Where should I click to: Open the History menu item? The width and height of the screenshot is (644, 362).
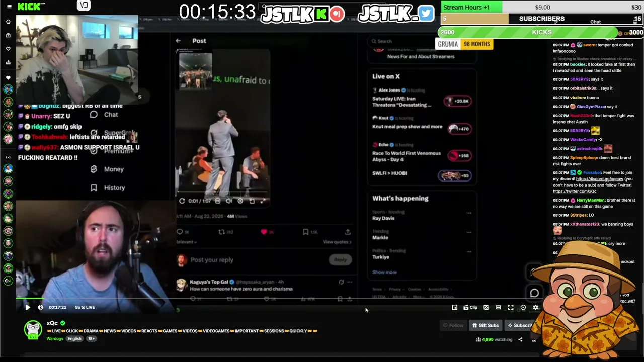point(107,188)
